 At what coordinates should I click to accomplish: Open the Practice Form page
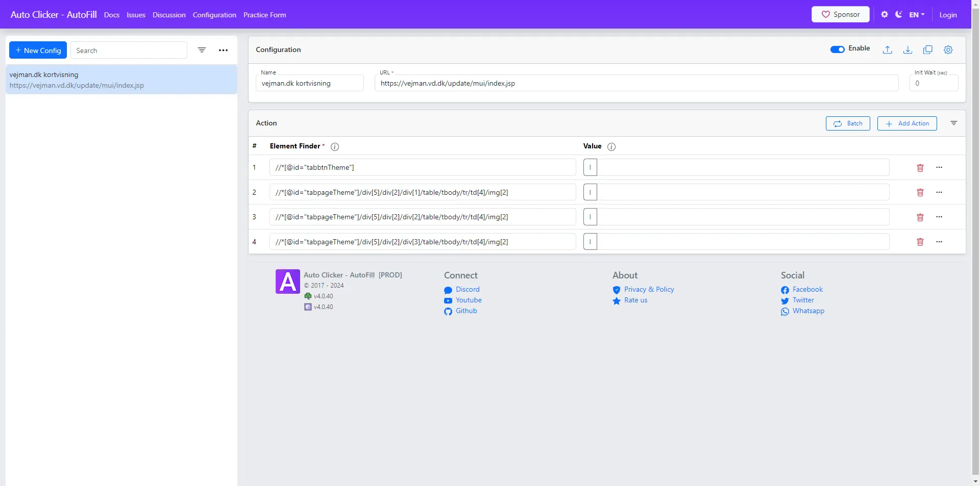pyautogui.click(x=264, y=15)
